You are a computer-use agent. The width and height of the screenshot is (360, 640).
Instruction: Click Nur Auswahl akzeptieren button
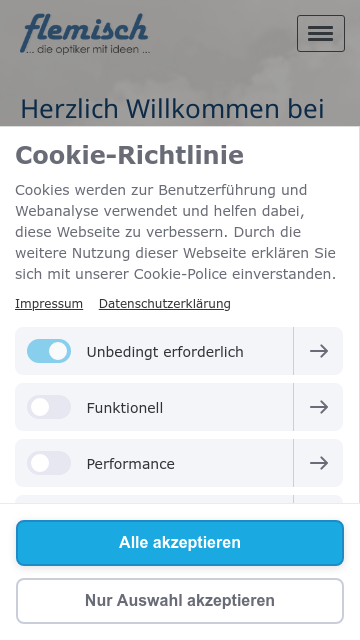tap(180, 601)
